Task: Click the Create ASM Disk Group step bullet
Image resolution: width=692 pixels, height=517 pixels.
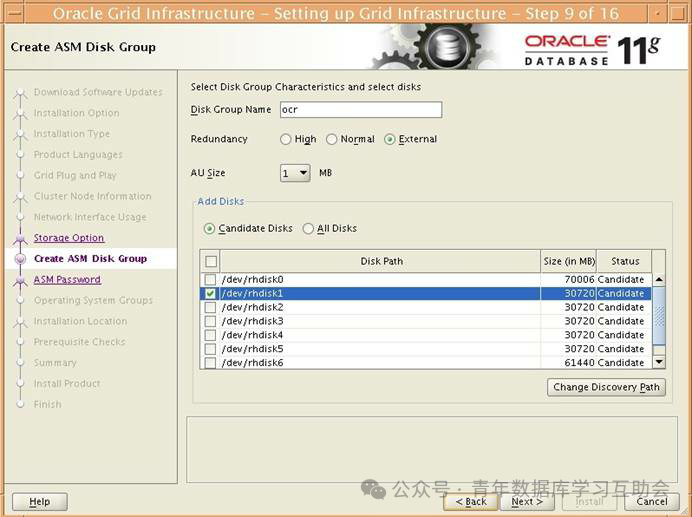Action: point(20,259)
